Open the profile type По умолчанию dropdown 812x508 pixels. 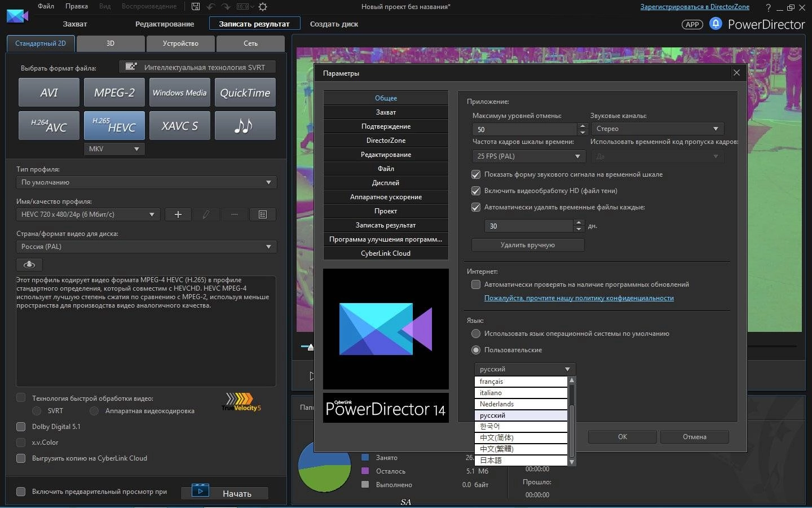click(x=147, y=182)
